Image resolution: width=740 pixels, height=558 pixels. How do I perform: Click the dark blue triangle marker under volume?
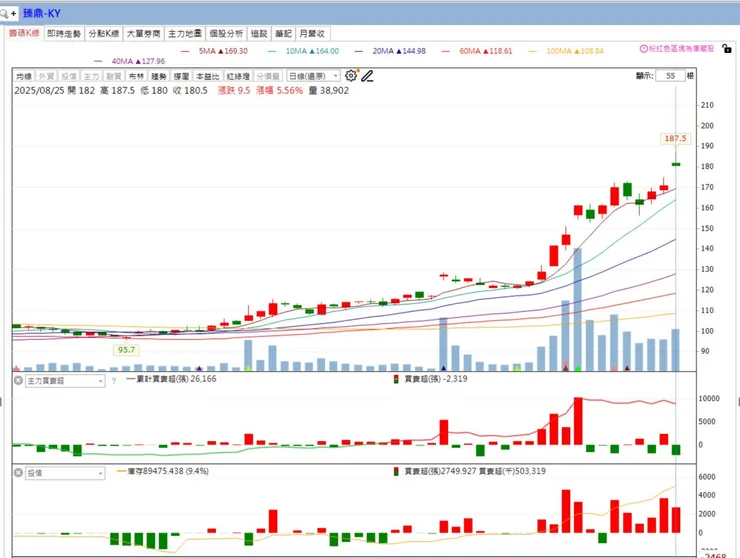click(x=443, y=368)
